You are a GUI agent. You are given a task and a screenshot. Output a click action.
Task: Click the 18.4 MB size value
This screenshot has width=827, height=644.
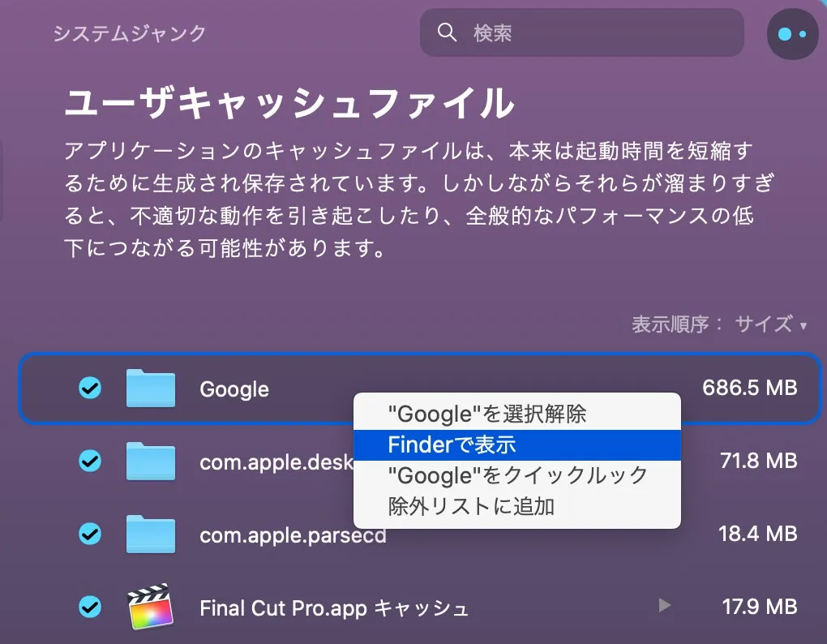coord(758,534)
